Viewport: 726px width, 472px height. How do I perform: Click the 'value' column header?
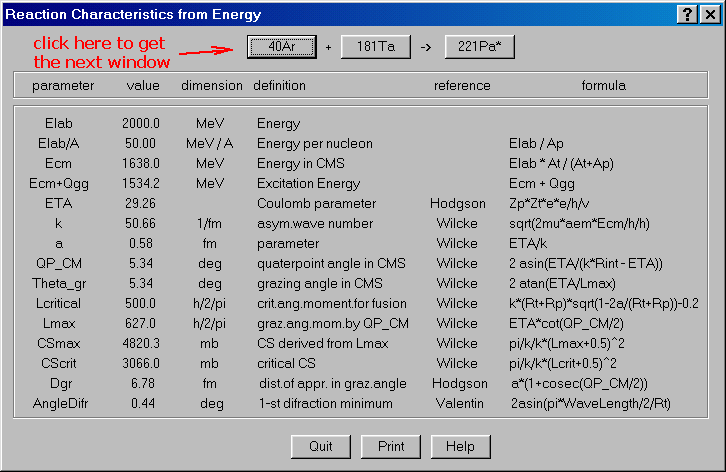[x=143, y=86]
